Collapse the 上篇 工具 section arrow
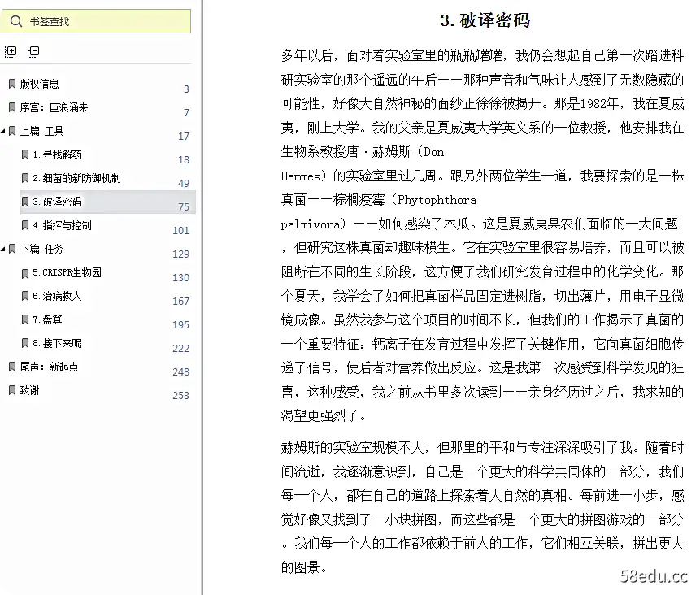The image size is (700, 595). click(x=3, y=131)
